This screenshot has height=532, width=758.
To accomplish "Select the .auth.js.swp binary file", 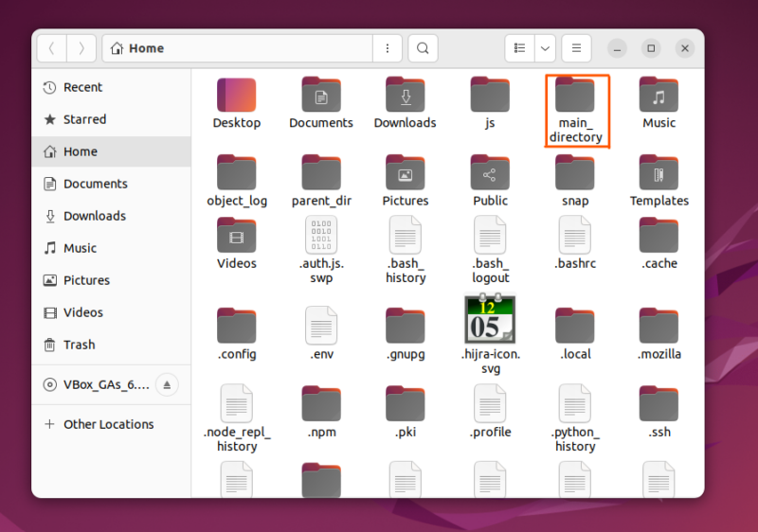I will (321, 250).
